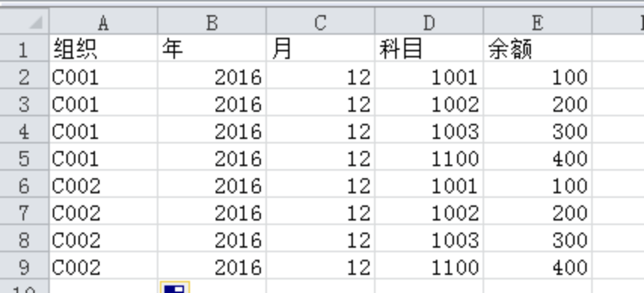The width and height of the screenshot is (644, 293).
Task: Select cell A2 containing C001
Action: pyautogui.click(x=103, y=76)
